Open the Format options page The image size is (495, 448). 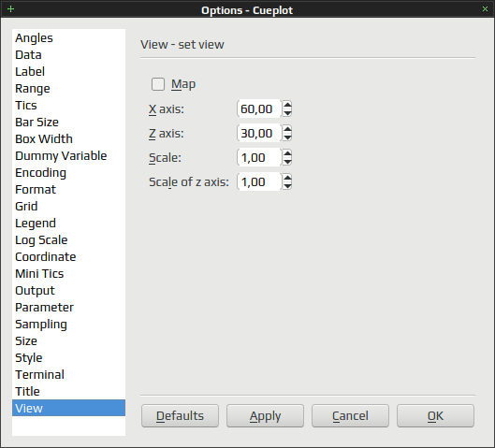tap(68, 189)
